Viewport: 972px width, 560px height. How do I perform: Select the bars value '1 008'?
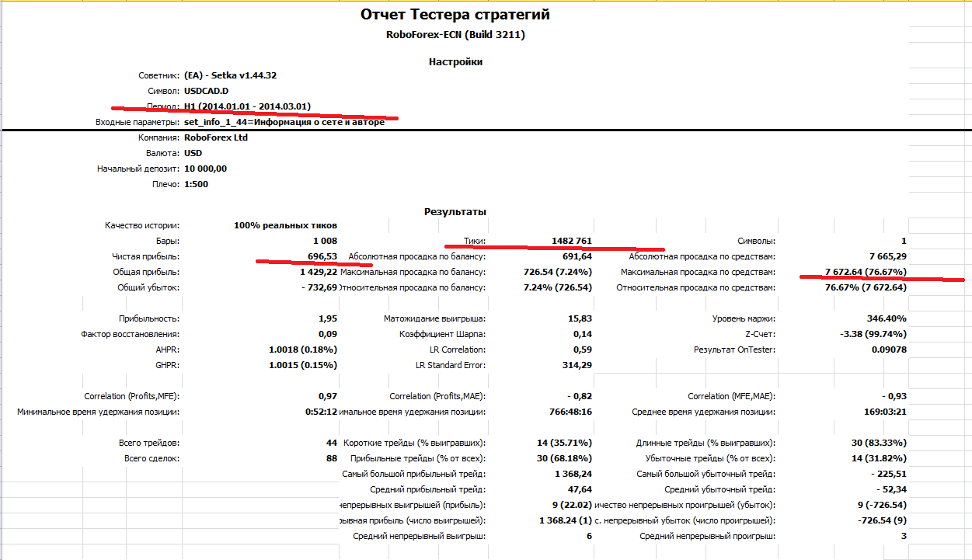tap(325, 241)
